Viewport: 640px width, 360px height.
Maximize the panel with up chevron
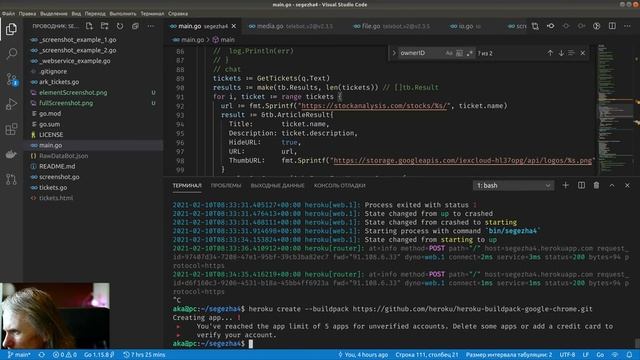(x=612, y=185)
